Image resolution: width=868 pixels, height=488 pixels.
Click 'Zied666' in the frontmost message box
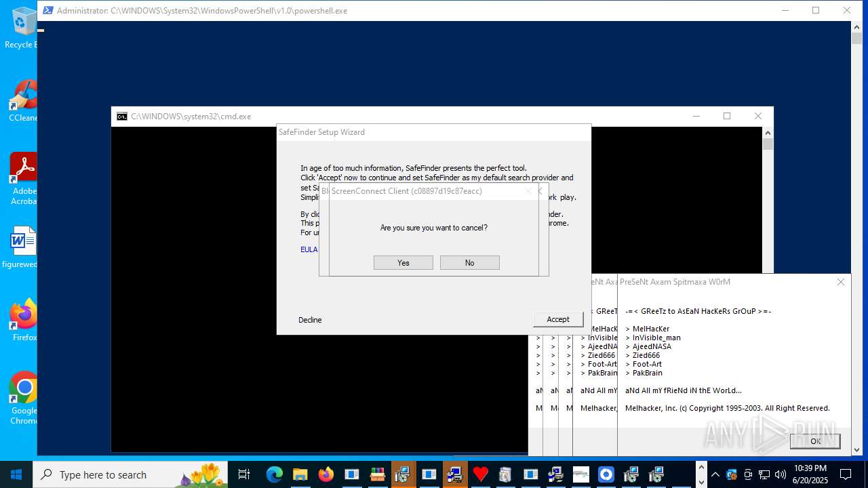tap(646, 355)
